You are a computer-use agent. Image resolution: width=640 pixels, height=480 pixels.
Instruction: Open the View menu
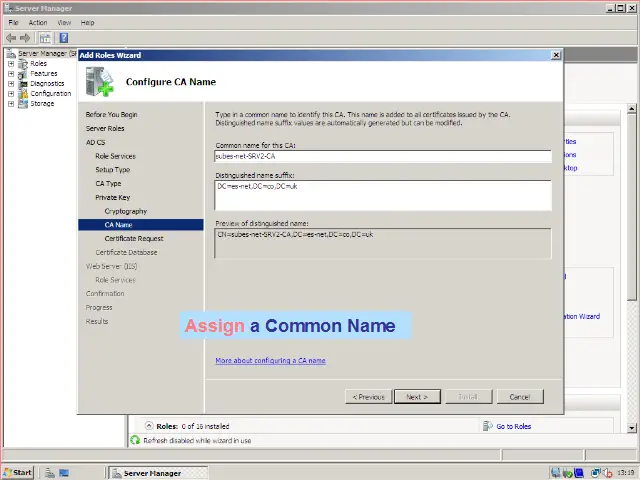click(64, 22)
